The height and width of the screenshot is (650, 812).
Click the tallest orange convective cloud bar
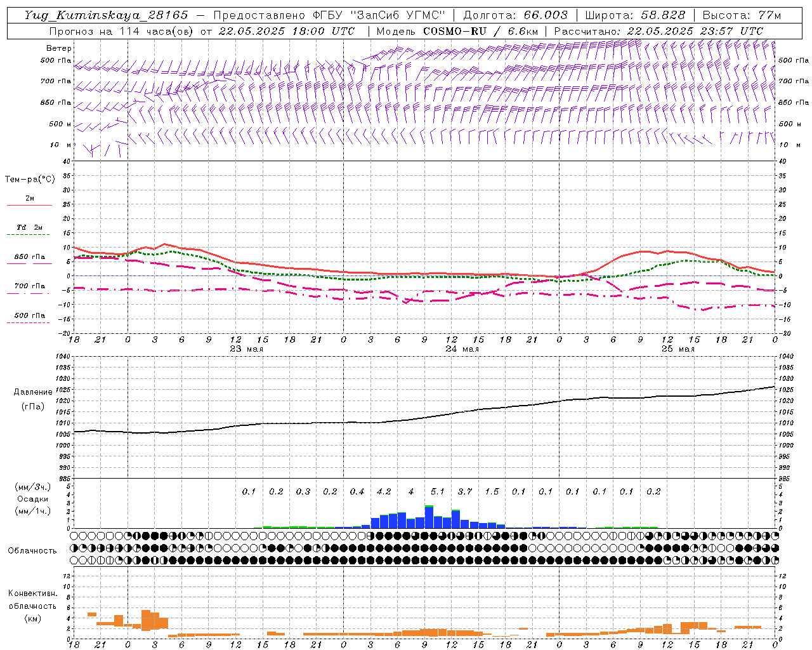tap(146, 620)
